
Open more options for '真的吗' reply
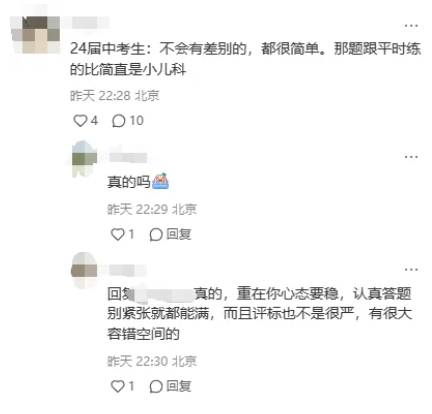tap(411, 157)
